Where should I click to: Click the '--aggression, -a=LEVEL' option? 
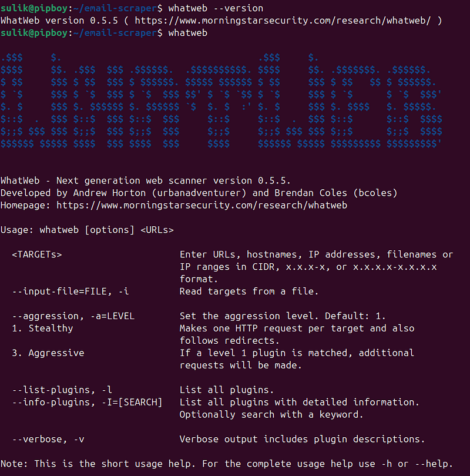click(73, 316)
